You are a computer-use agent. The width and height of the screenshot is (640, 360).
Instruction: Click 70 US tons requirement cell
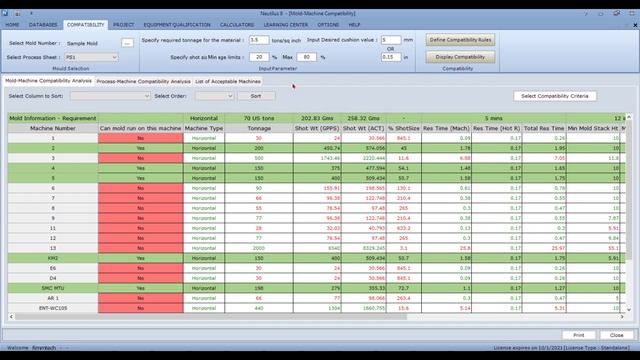(x=259, y=118)
